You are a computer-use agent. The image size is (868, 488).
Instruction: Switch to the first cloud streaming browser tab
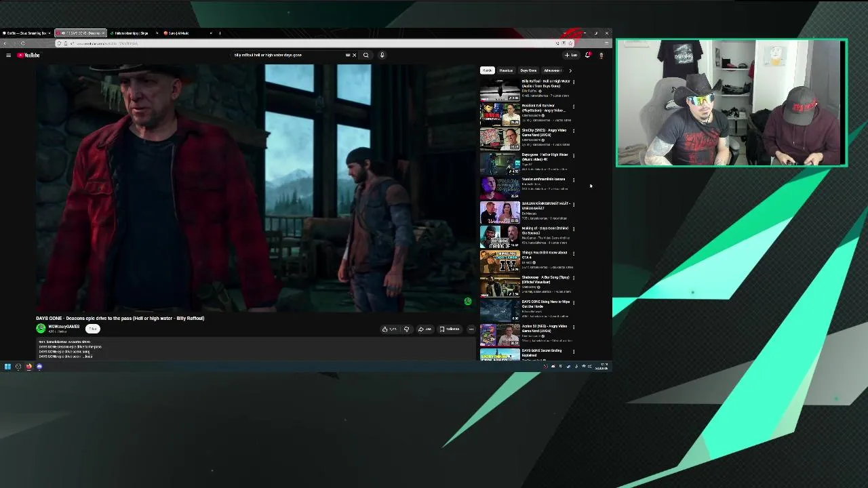pyautogui.click(x=26, y=33)
